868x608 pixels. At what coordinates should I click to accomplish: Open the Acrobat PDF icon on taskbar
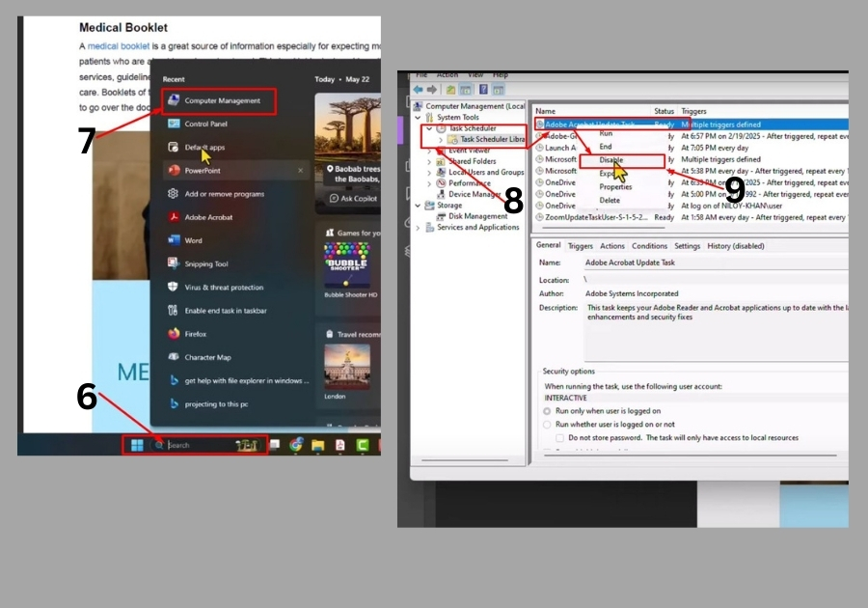pyautogui.click(x=339, y=445)
